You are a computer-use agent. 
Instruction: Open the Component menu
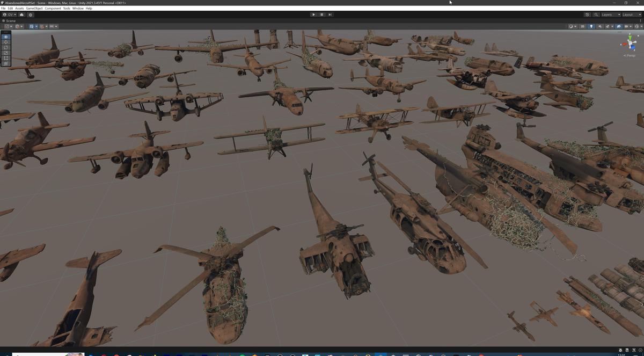pos(53,9)
